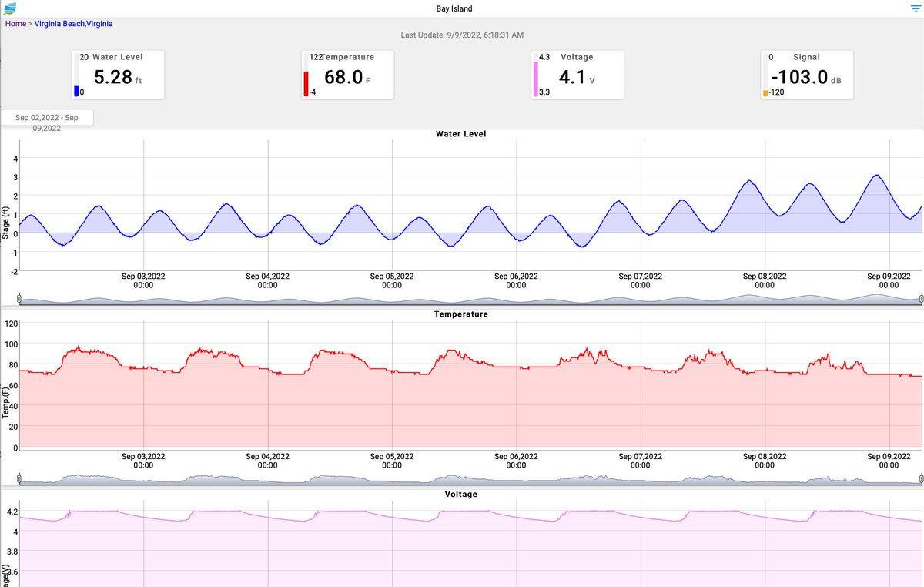Screen dimensions: 924x587
Task: Select the 5.28 ft Water Level reading
Action: click(114, 75)
